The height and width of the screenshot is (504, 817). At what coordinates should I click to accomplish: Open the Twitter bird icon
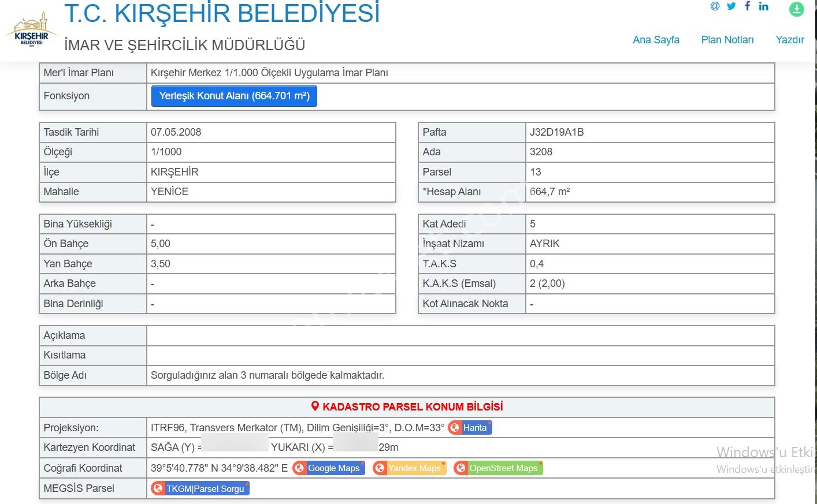click(731, 6)
